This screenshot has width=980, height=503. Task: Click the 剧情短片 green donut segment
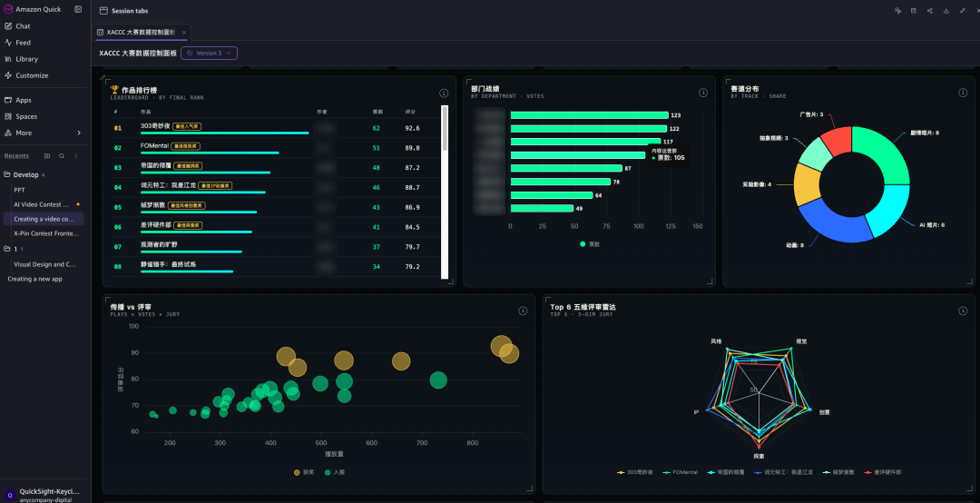pos(885,152)
